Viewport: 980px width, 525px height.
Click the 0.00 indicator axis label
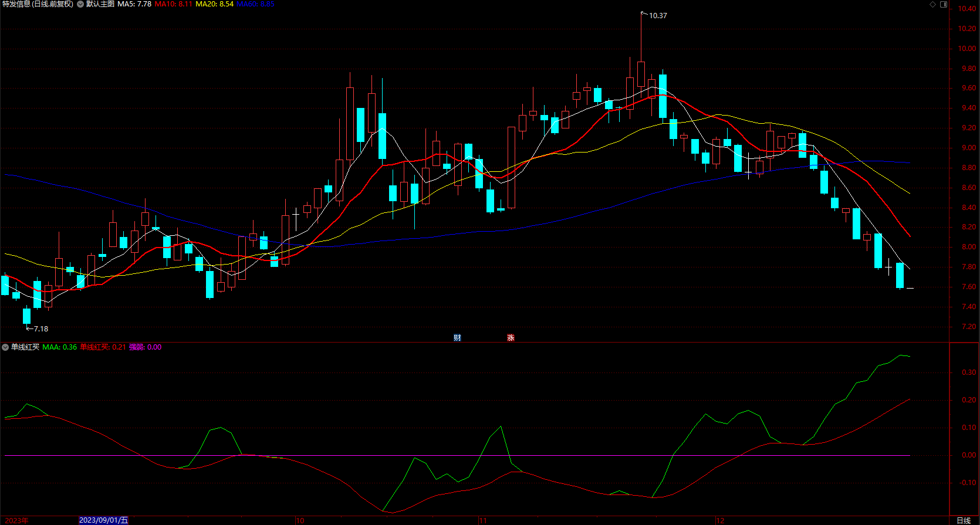pos(969,455)
